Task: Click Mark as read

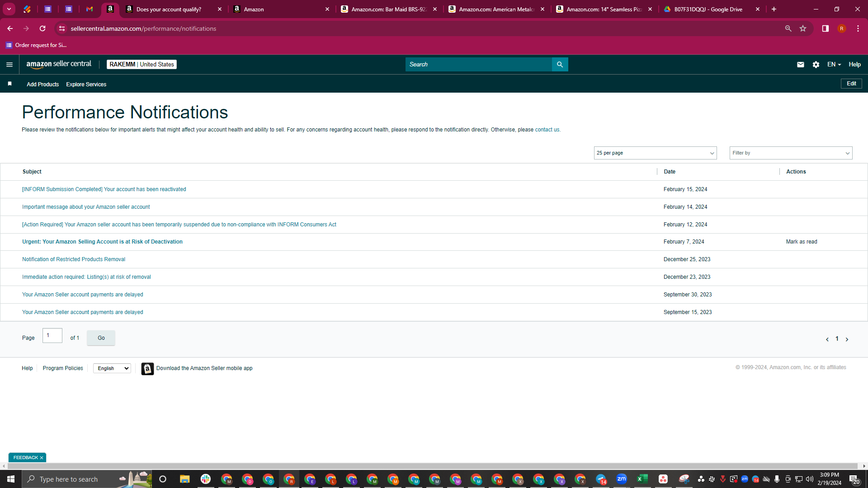Action: 802,242
